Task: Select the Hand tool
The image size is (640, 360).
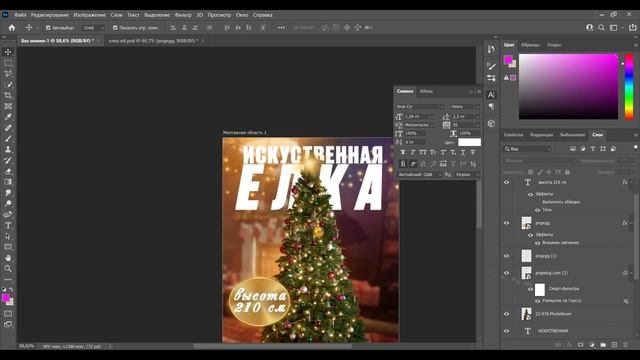Action: [8, 258]
